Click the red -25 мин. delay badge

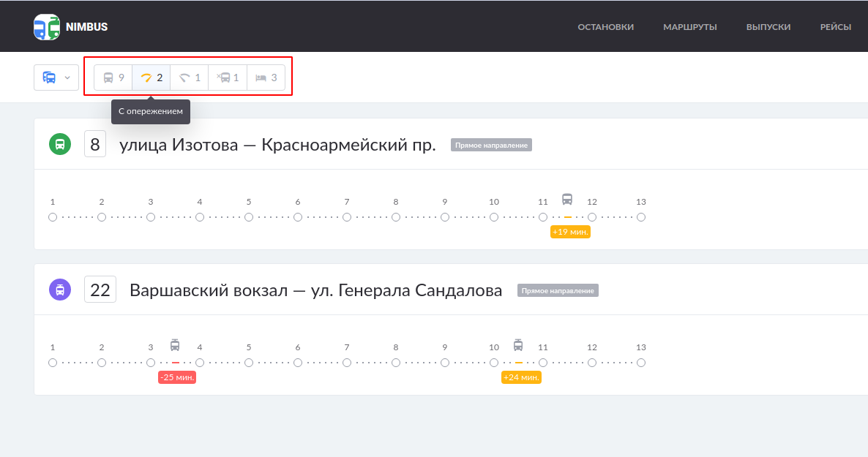(177, 377)
